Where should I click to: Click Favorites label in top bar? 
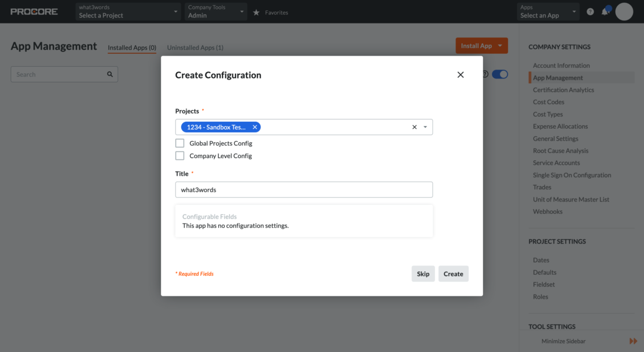coord(276,13)
